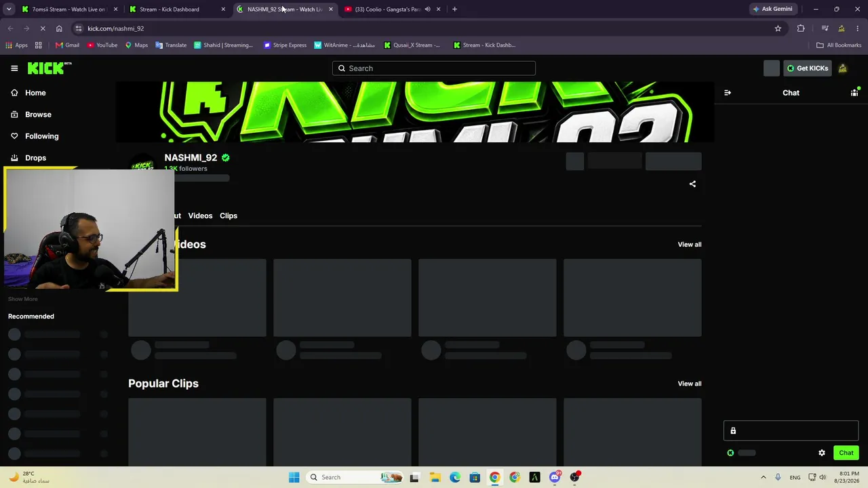View all Popular Clips

pyautogui.click(x=690, y=384)
